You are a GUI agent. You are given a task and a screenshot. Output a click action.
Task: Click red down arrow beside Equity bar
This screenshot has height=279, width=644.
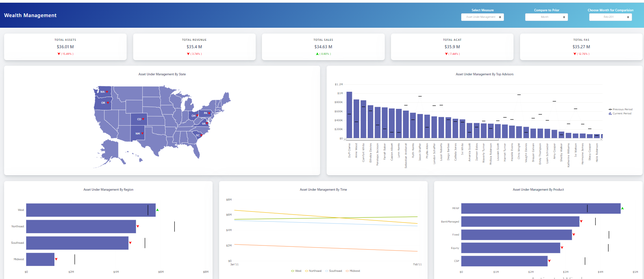tap(562, 248)
